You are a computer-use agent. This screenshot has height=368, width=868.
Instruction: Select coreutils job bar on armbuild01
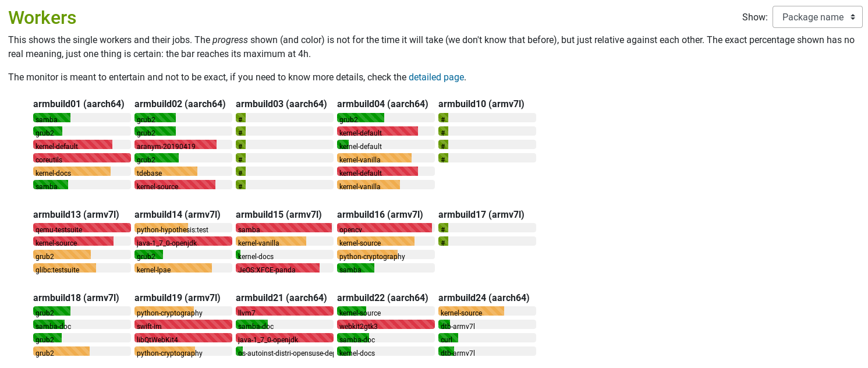tap(82, 158)
